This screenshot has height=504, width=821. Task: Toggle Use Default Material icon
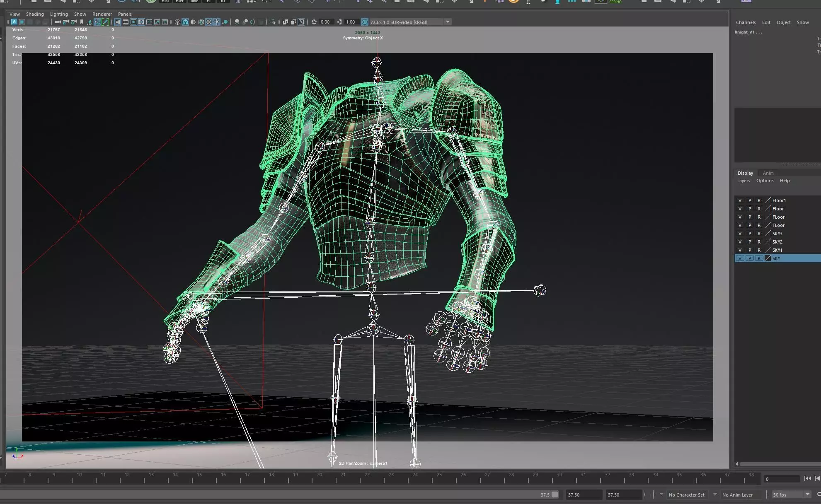pos(193,22)
